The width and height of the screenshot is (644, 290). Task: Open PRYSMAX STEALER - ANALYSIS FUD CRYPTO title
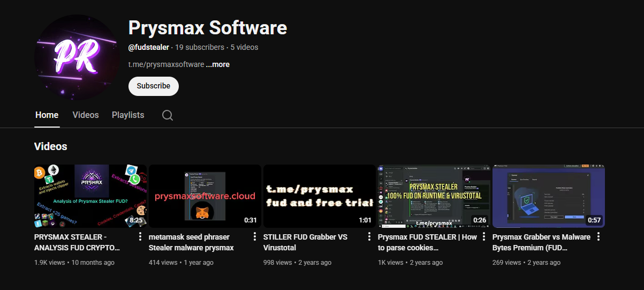(x=78, y=242)
